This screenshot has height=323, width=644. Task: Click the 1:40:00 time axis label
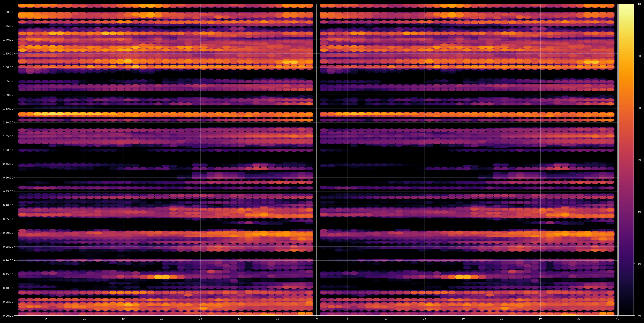pos(8,40)
